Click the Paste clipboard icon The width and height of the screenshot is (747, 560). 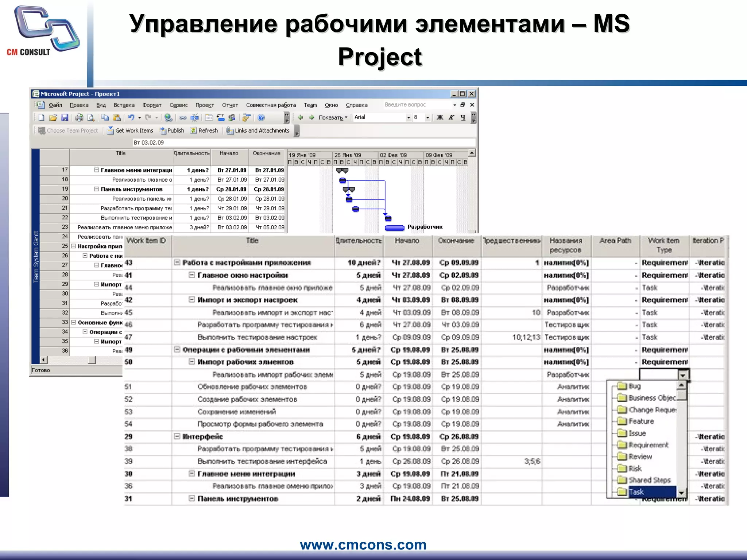(117, 117)
